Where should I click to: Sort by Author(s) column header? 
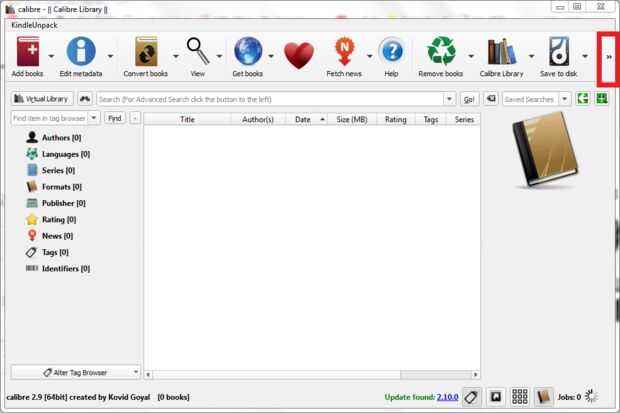pyautogui.click(x=258, y=119)
